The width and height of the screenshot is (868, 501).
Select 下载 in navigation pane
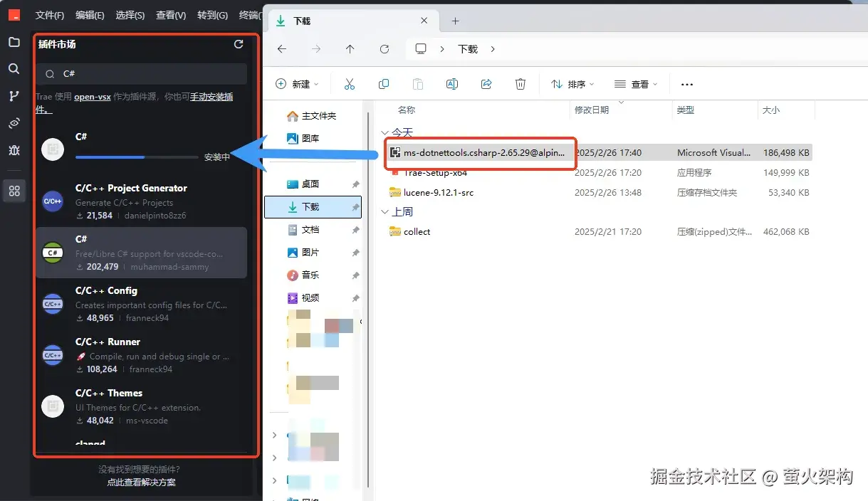tap(313, 206)
